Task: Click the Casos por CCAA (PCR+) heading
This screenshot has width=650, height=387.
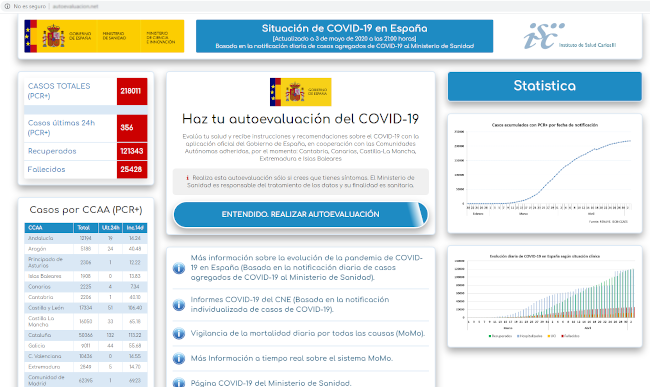Action: tap(86, 210)
